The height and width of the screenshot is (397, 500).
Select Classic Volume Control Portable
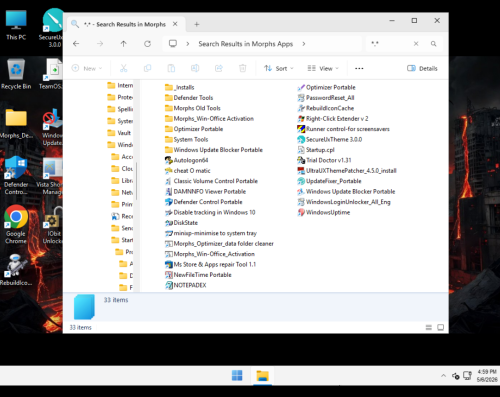pyautogui.click(x=211, y=181)
